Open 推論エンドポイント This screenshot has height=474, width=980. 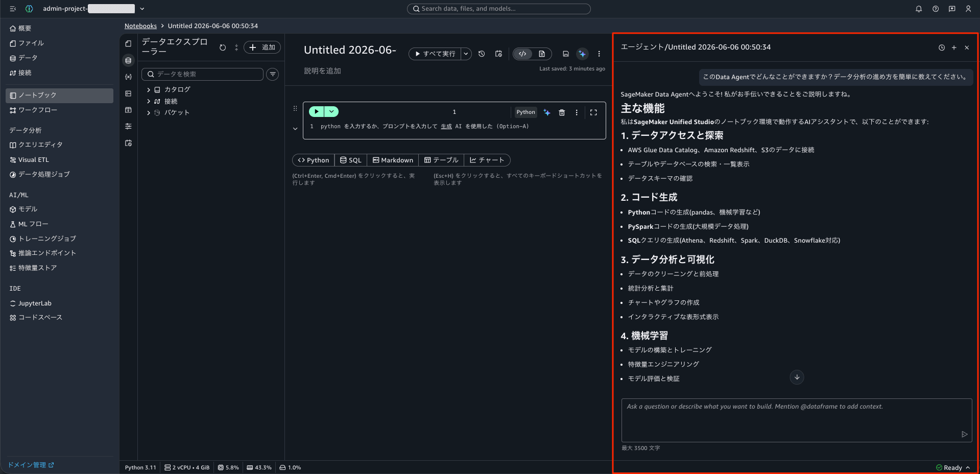(42, 253)
